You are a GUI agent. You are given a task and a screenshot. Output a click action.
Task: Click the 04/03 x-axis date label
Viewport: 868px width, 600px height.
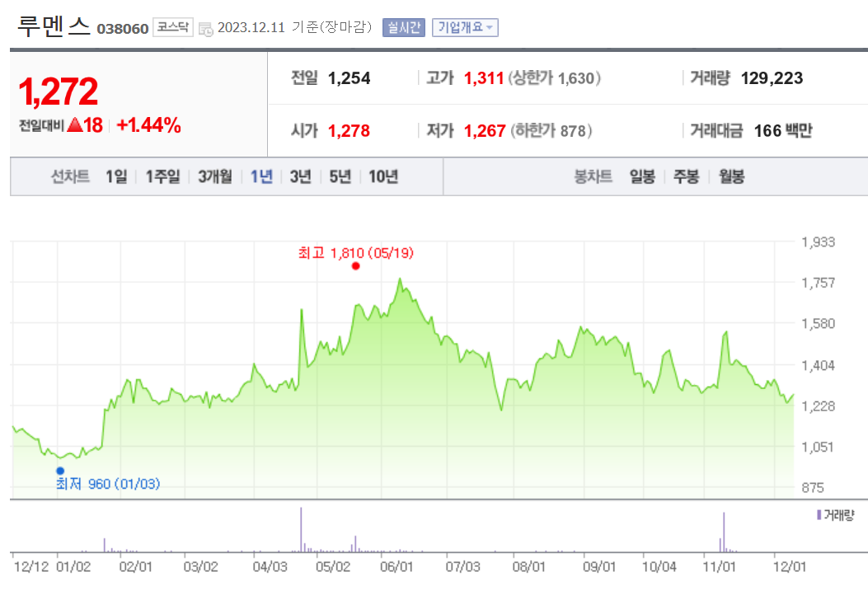(270, 567)
